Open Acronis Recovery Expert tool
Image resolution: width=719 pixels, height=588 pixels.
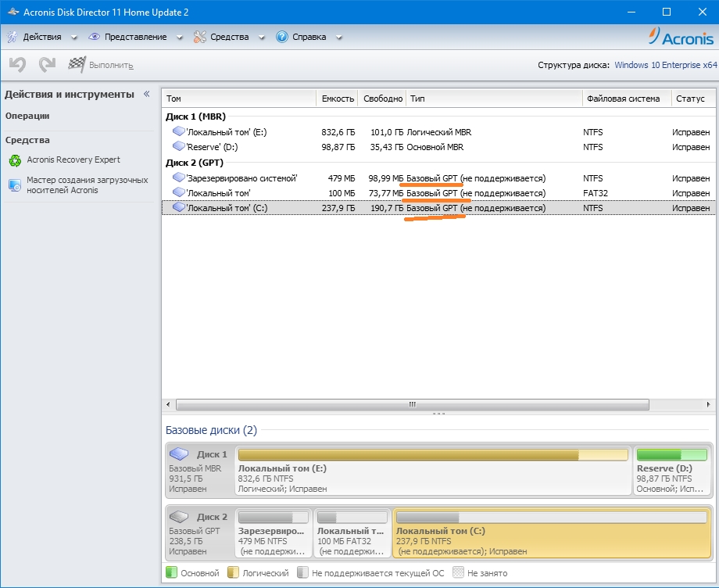73,160
